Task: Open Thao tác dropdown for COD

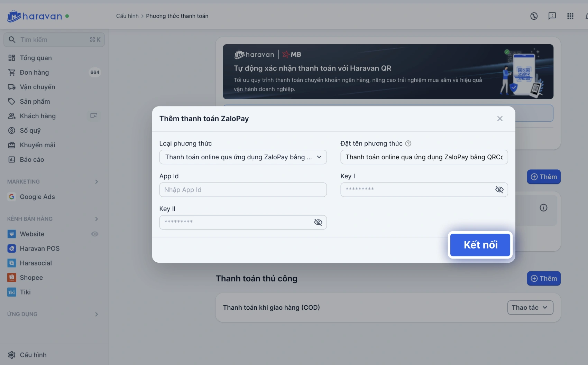Action: click(530, 308)
